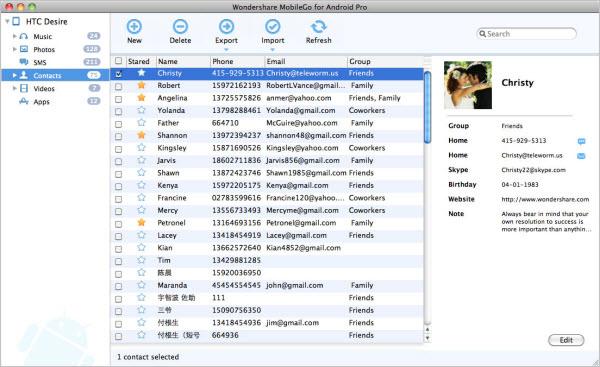Select the Kian4852@gmail.com email cell
The width and height of the screenshot is (600, 367).
303,248
